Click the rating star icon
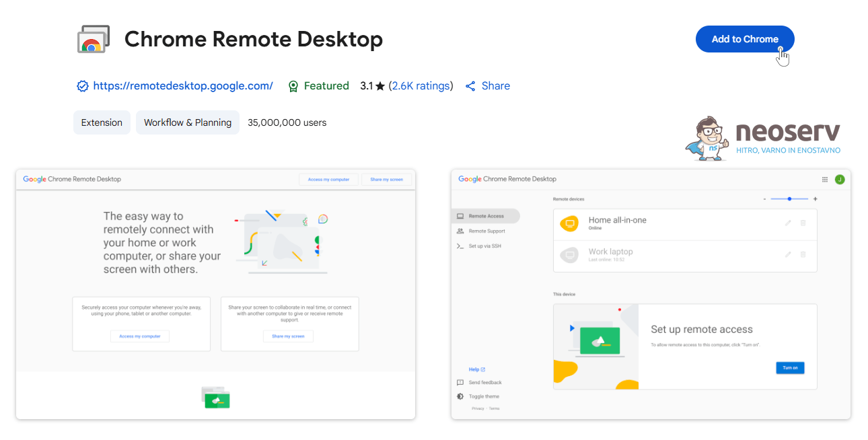The width and height of the screenshot is (868, 440). pos(380,86)
